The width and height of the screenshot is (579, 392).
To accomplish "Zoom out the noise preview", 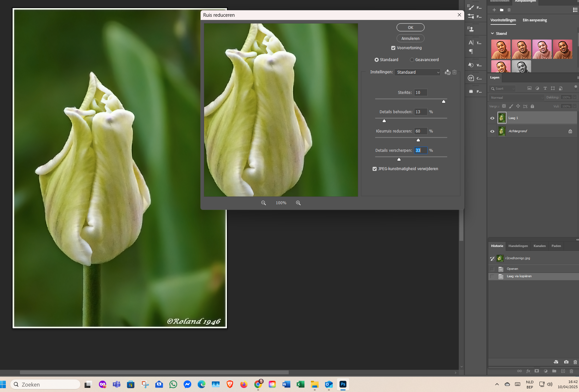I will (263, 203).
